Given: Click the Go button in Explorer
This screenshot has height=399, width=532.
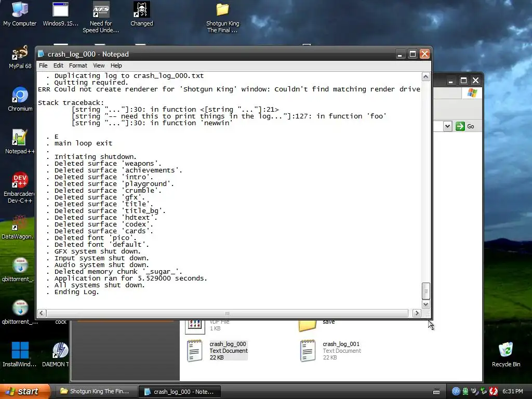Looking at the screenshot, I should coord(465,126).
